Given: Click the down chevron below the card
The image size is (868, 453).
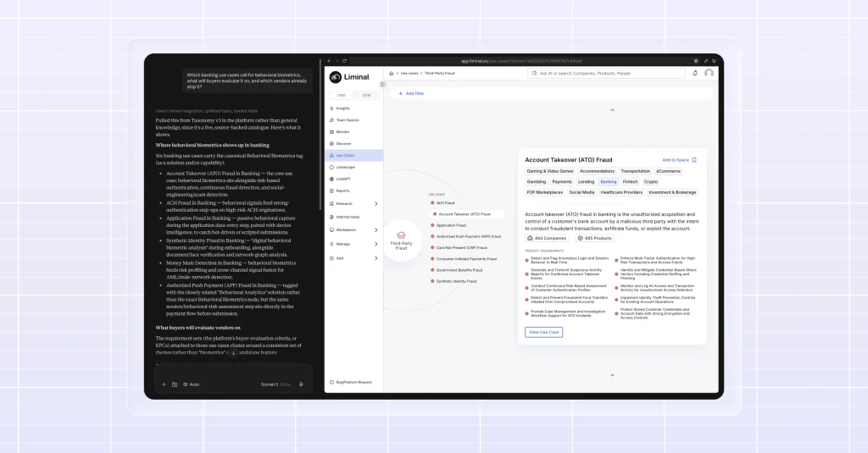Looking at the screenshot, I should point(612,375).
